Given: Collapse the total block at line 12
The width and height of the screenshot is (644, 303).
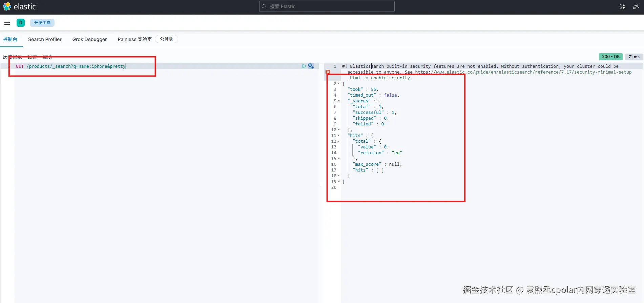Looking at the screenshot, I should click(x=338, y=141).
